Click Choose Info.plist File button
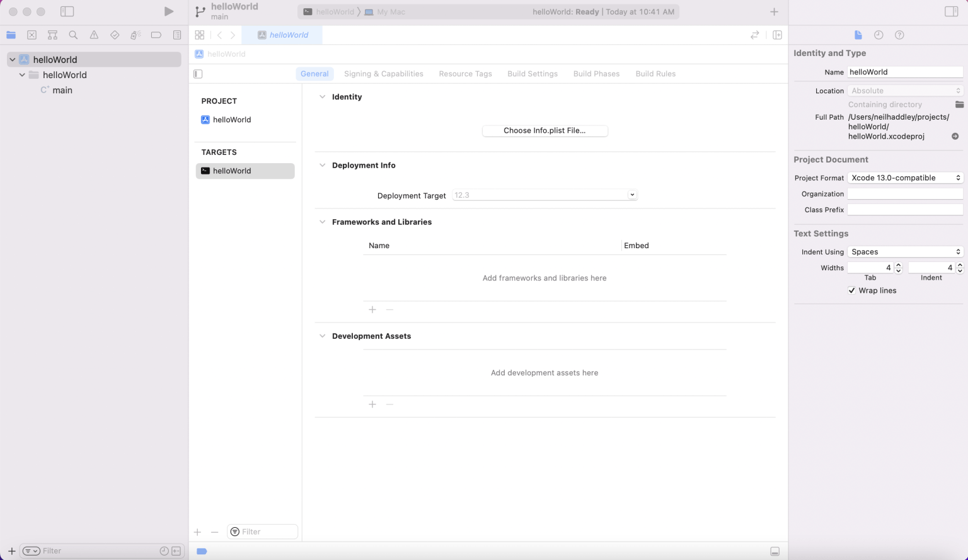 coord(545,131)
